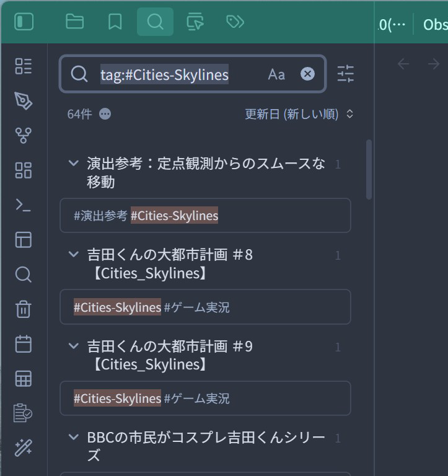Open the terminal command ribbon icon
The height and width of the screenshot is (476, 448).
pos(24,205)
